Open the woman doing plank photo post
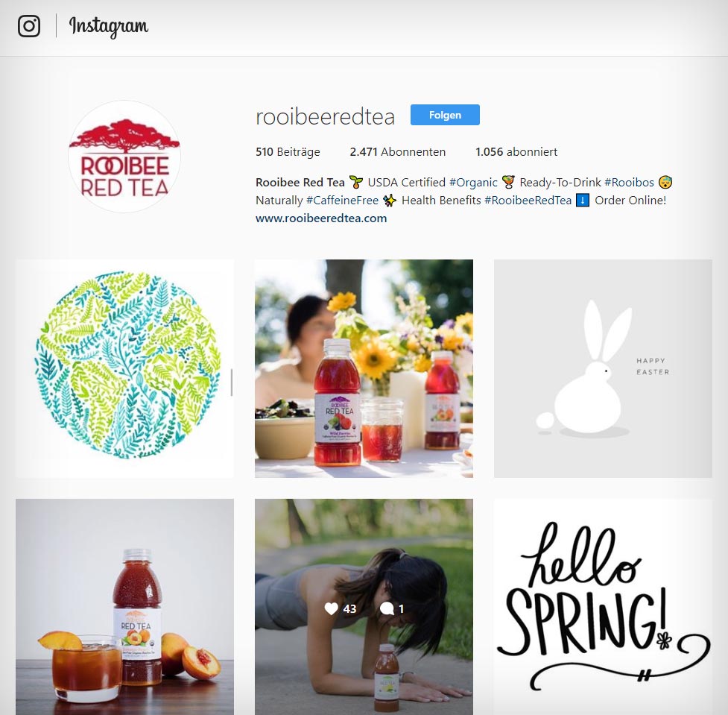 (364, 607)
